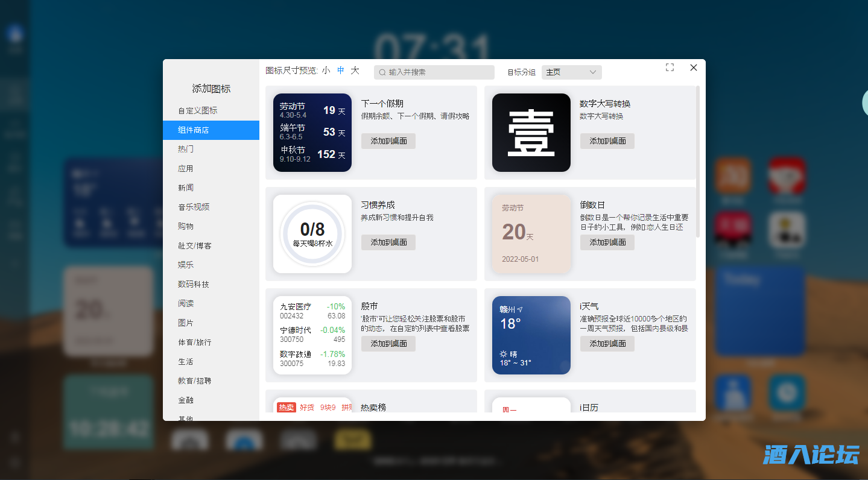The height and width of the screenshot is (480, 868).
Task: Focus the 输入并搜索 search field
Action: (437, 72)
